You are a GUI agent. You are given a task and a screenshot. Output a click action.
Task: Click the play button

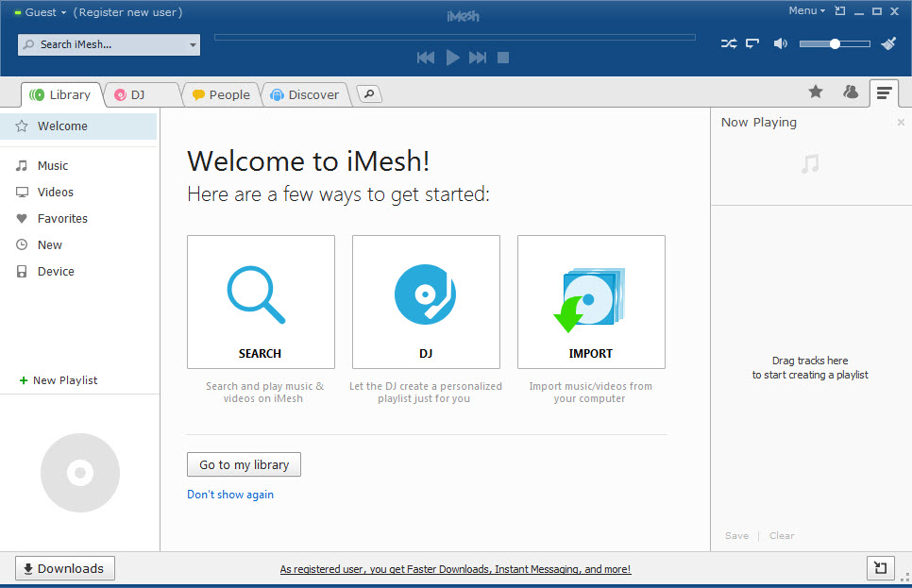452,58
